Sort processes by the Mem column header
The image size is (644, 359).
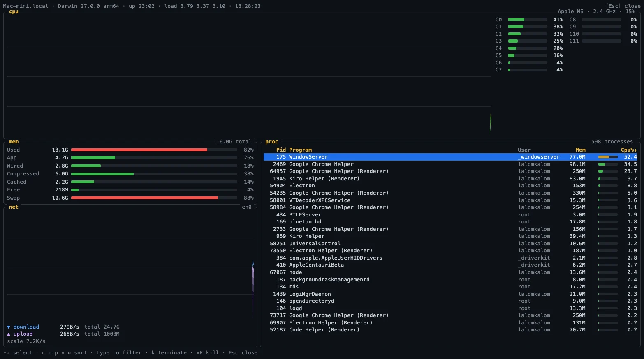(580, 150)
